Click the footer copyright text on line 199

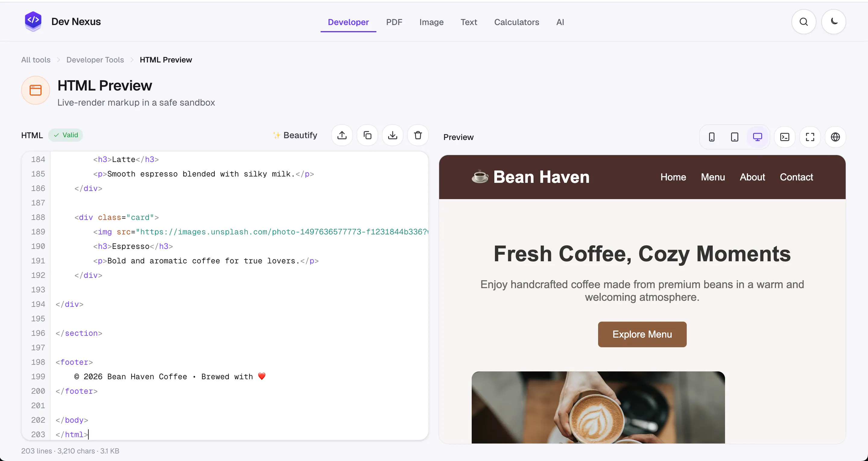click(170, 377)
